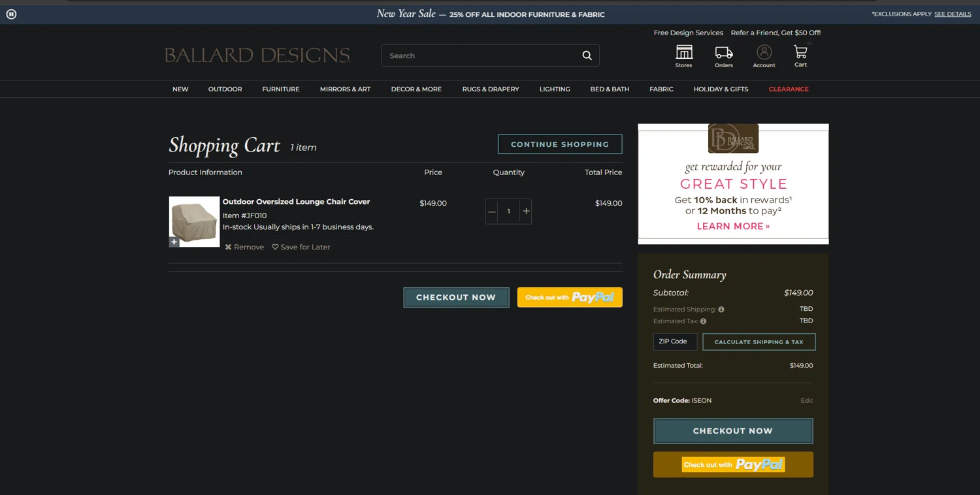Open the BED & BATH menu

(610, 89)
